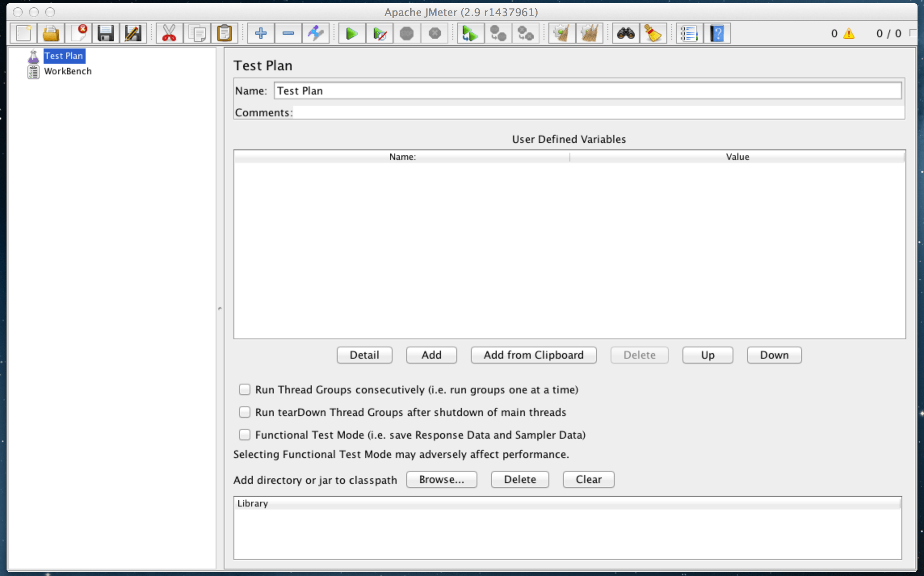Viewport: 924px width, 576px height.
Task: Open the Search dialog via binoculars icon
Action: 625,33
